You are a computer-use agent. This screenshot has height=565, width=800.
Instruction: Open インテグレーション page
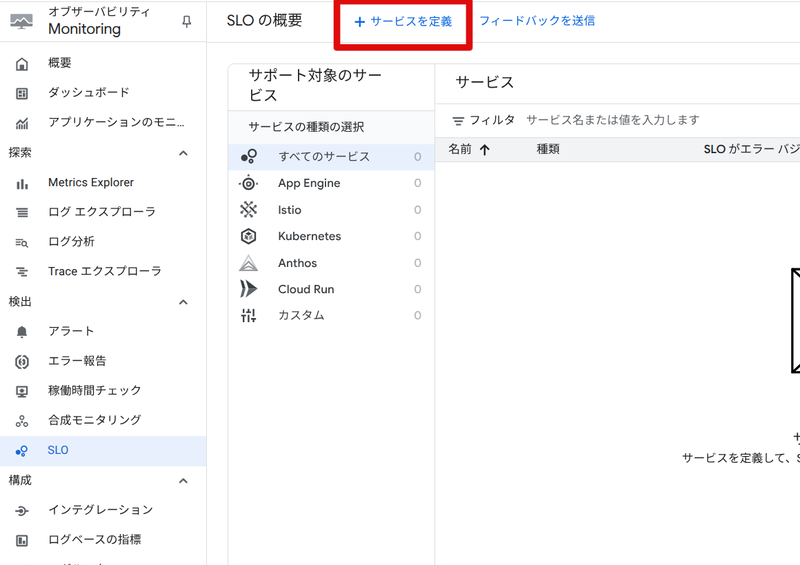click(x=103, y=510)
